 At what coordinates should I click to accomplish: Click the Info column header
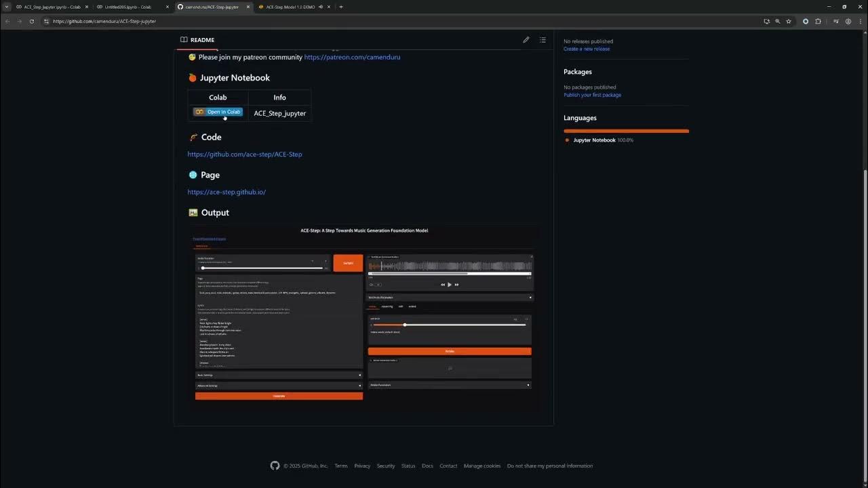tap(279, 98)
